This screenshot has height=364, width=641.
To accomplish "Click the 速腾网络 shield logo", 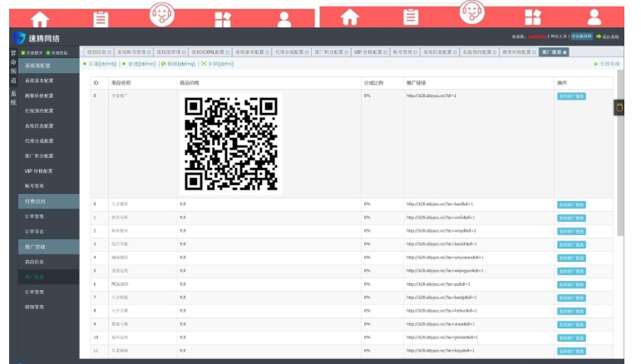I will click(19, 37).
